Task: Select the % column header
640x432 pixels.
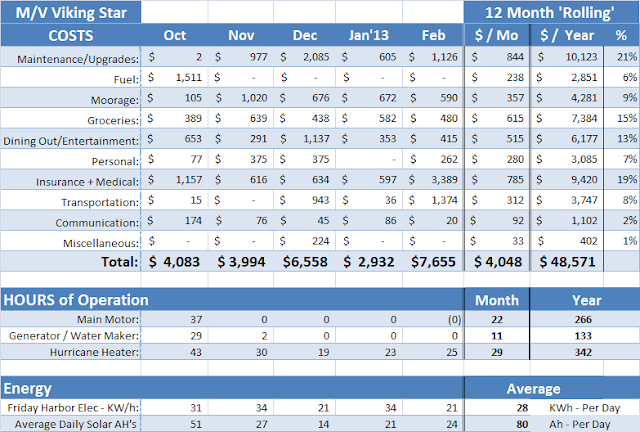Action: tap(621, 36)
